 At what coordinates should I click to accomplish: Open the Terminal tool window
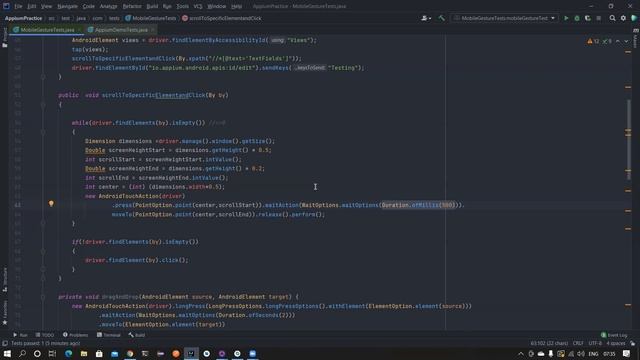pyautogui.click(x=109, y=335)
